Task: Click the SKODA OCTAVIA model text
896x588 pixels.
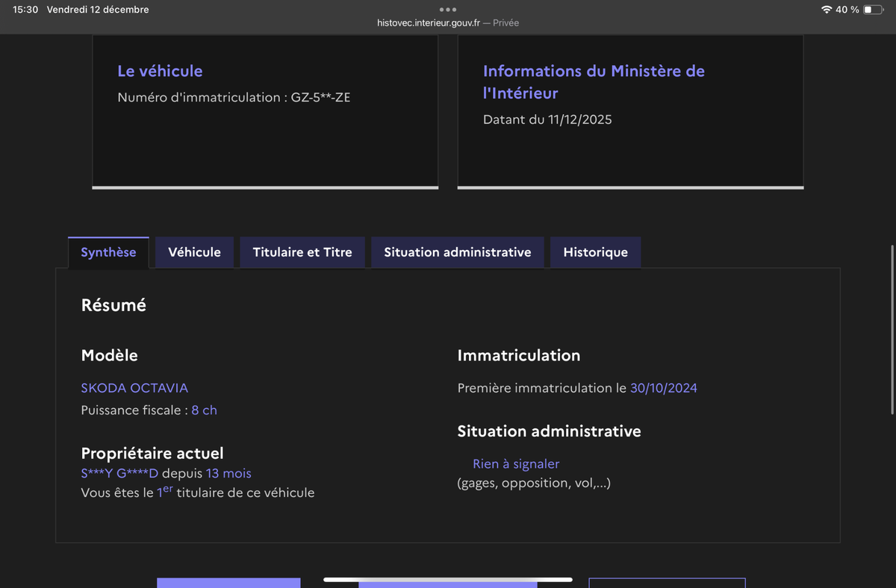Action: [x=134, y=388]
